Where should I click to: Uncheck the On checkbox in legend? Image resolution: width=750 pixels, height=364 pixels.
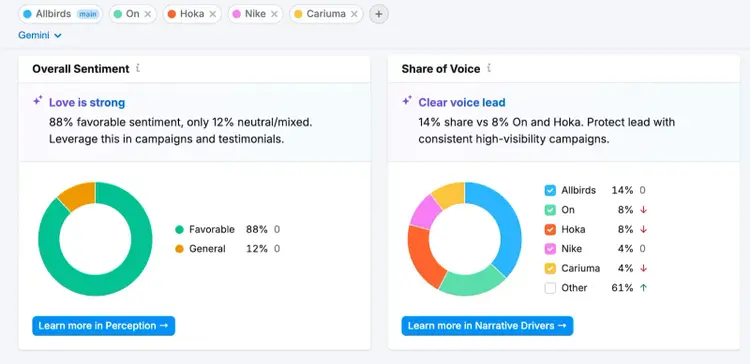tap(550, 210)
